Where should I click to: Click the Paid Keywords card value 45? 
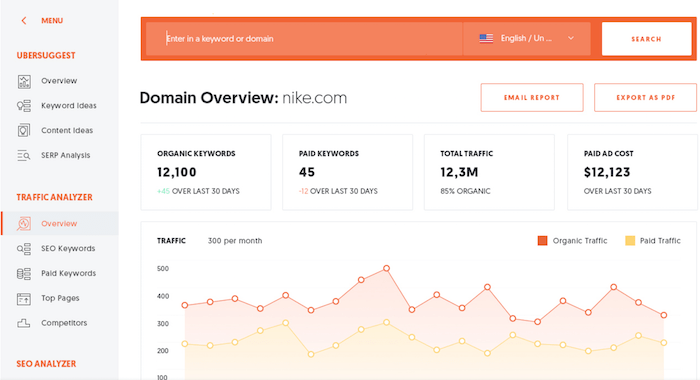point(307,172)
